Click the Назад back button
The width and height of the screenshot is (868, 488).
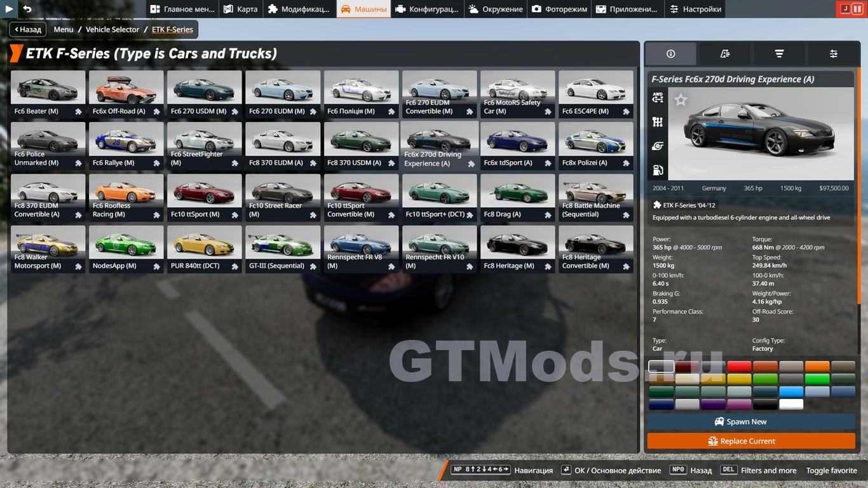pos(28,29)
